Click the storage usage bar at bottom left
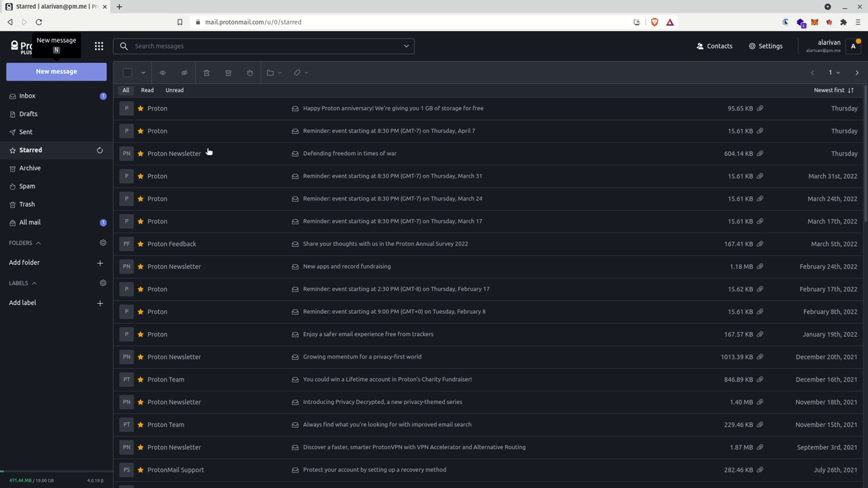 coord(31,480)
